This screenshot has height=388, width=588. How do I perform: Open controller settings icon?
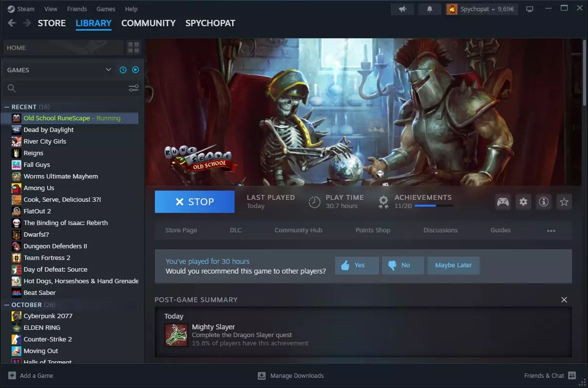503,202
